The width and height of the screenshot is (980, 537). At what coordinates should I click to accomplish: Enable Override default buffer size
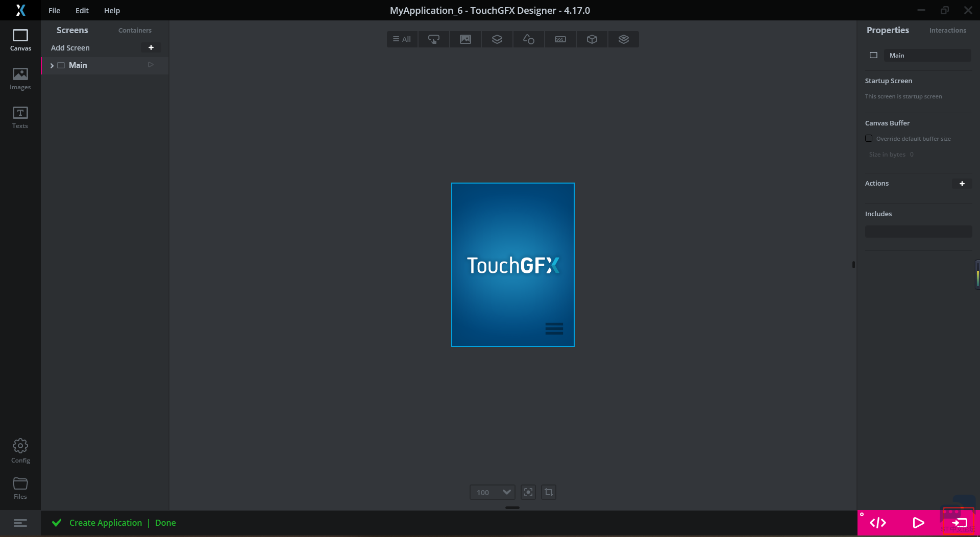pyautogui.click(x=869, y=138)
